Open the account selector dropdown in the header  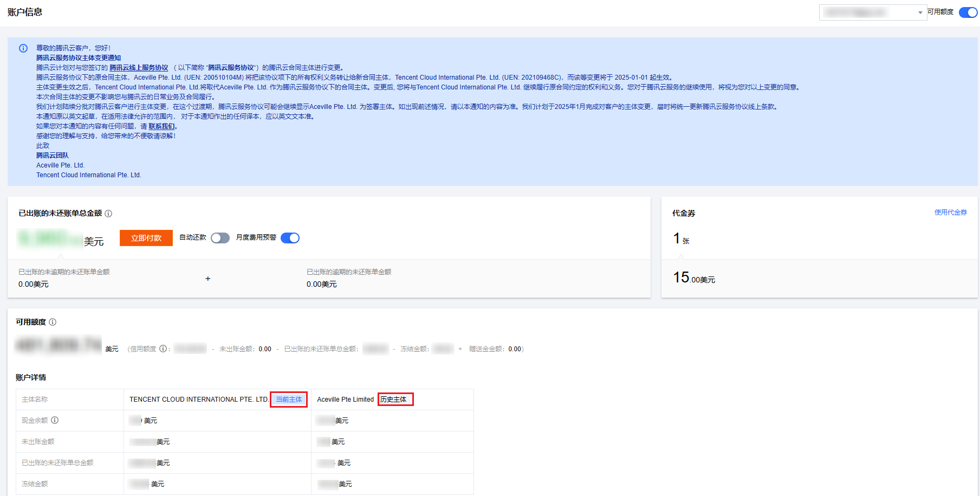(873, 12)
